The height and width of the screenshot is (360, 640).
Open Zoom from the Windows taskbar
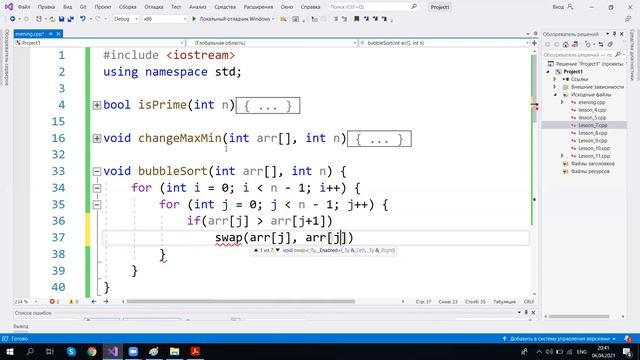click(x=133, y=351)
